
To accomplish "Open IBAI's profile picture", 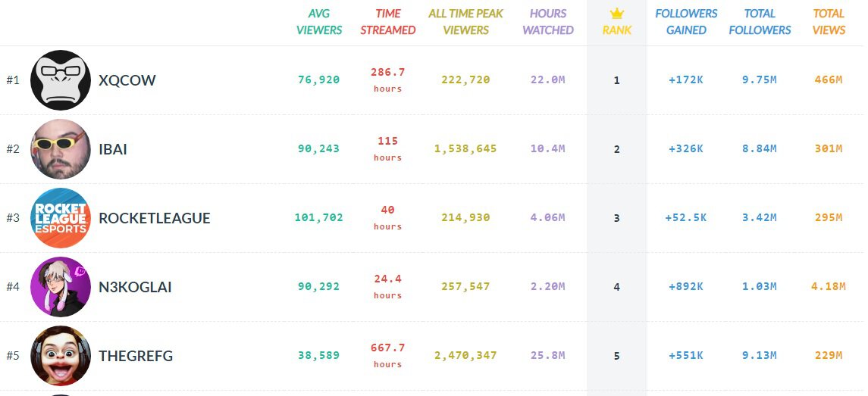I will pyautogui.click(x=61, y=149).
